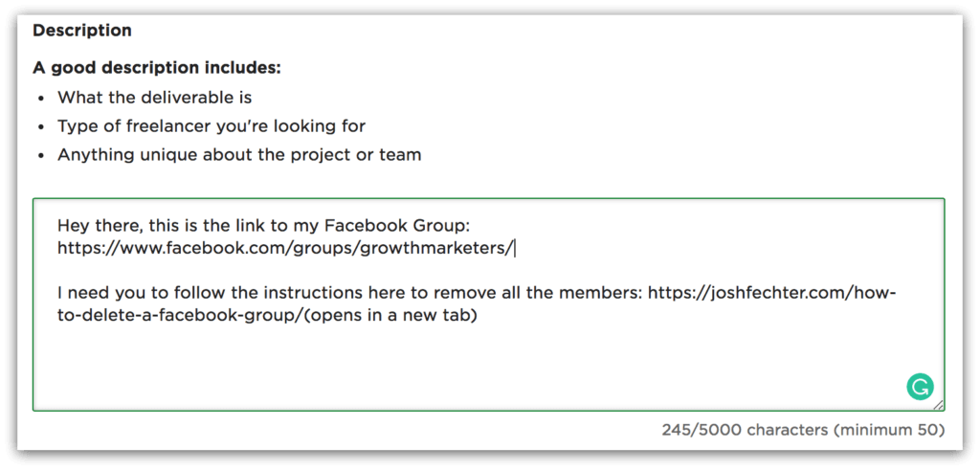Viewport: 980px width, 470px height.
Task: Click the 'Description' heading label
Action: tap(82, 31)
